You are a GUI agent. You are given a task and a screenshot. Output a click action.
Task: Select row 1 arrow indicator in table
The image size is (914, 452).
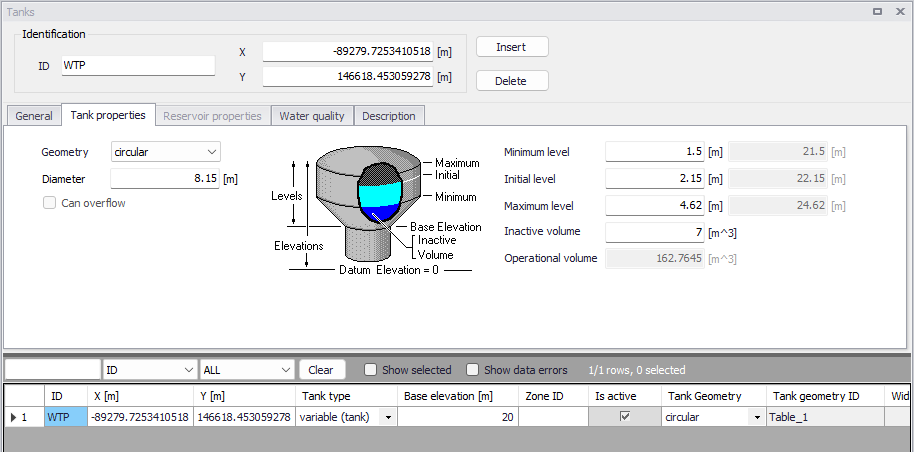coord(14,417)
